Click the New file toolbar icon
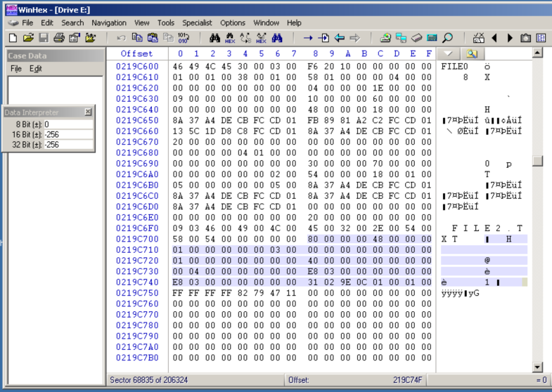The height and width of the screenshot is (392, 552). [13, 38]
